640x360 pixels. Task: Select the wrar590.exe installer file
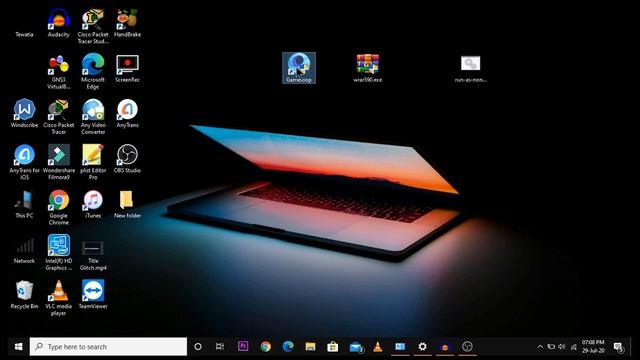click(x=367, y=68)
